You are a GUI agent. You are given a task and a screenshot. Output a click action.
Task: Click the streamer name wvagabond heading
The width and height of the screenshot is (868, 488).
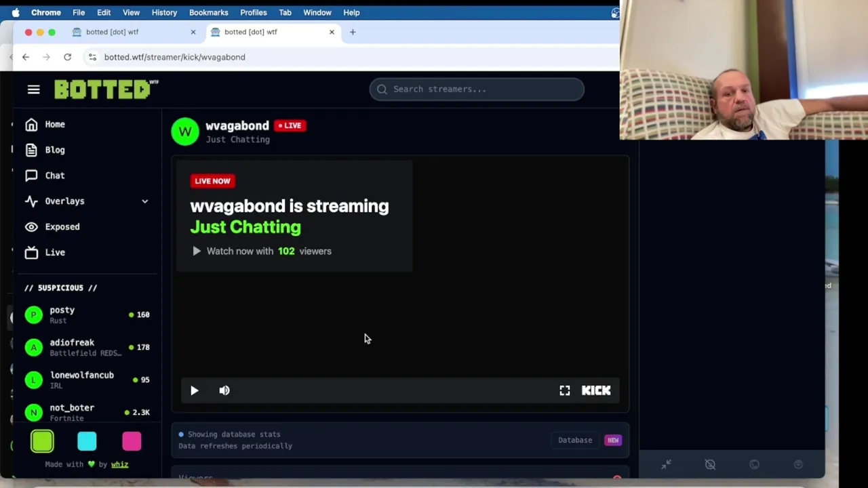(x=237, y=126)
